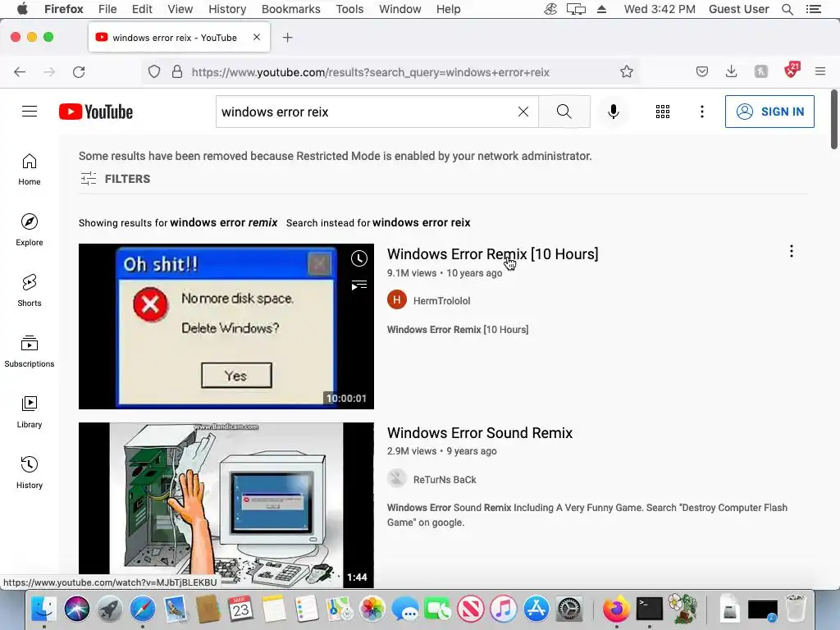Image resolution: width=840 pixels, height=630 pixels.
Task: Open a new Firefox tab
Action: click(288, 38)
